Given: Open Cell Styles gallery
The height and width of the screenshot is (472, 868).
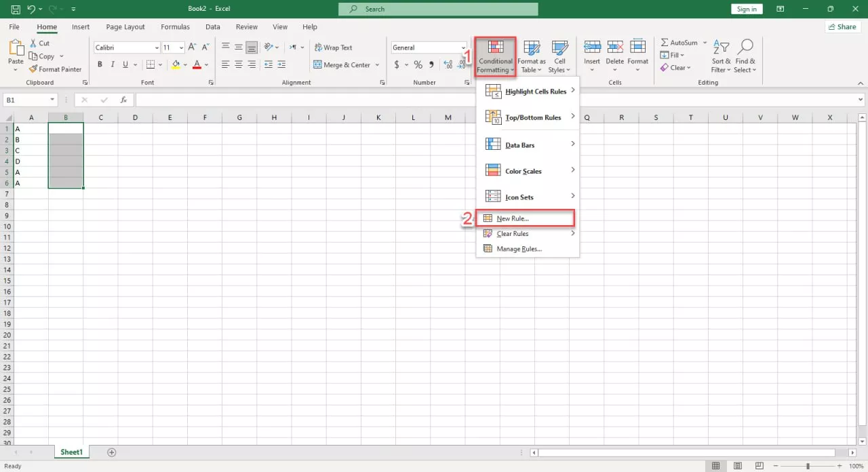Looking at the screenshot, I should 559,56.
